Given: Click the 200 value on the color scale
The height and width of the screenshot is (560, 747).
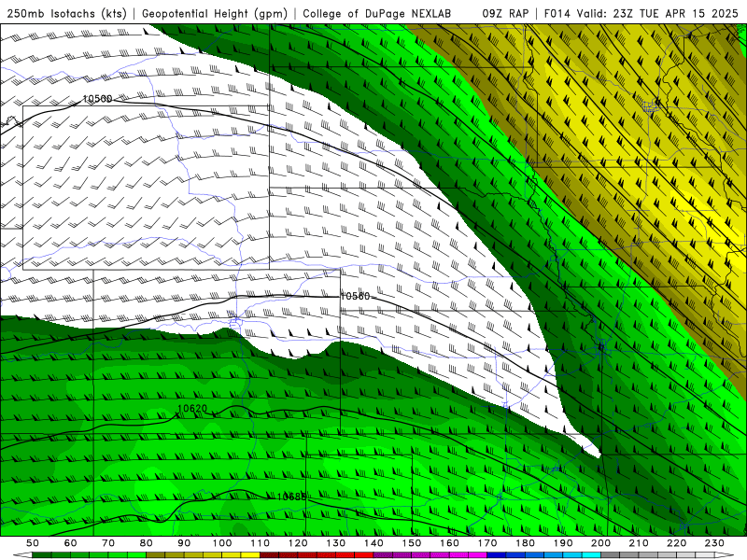Looking at the screenshot, I should 601,543.
